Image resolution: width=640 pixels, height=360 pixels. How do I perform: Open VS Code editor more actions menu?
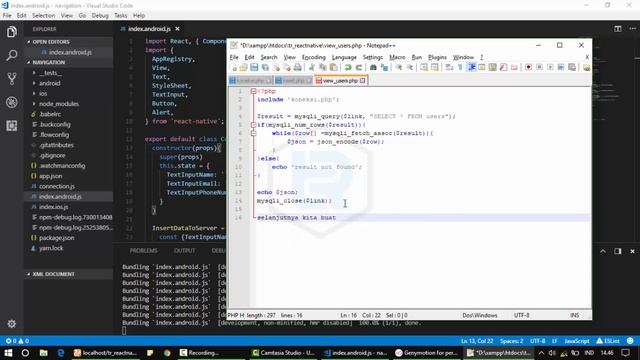coord(632,29)
